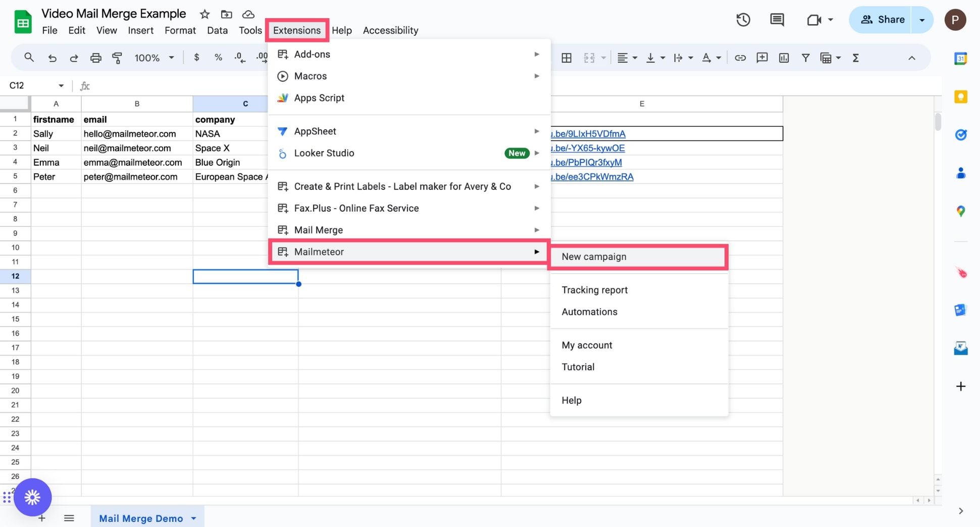Viewport: 980px width, 527px height.
Task: Click the all sheets list icon
Action: (x=69, y=518)
